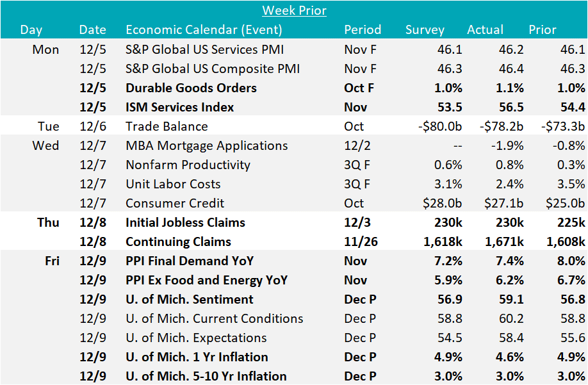Click the U. of Mich. Expectations event
The width and height of the screenshot is (588, 385).
(196, 338)
